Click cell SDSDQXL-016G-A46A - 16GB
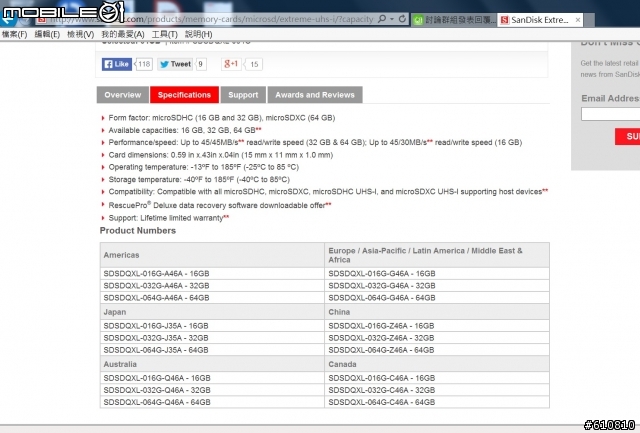This screenshot has height=433, width=640. (212, 273)
